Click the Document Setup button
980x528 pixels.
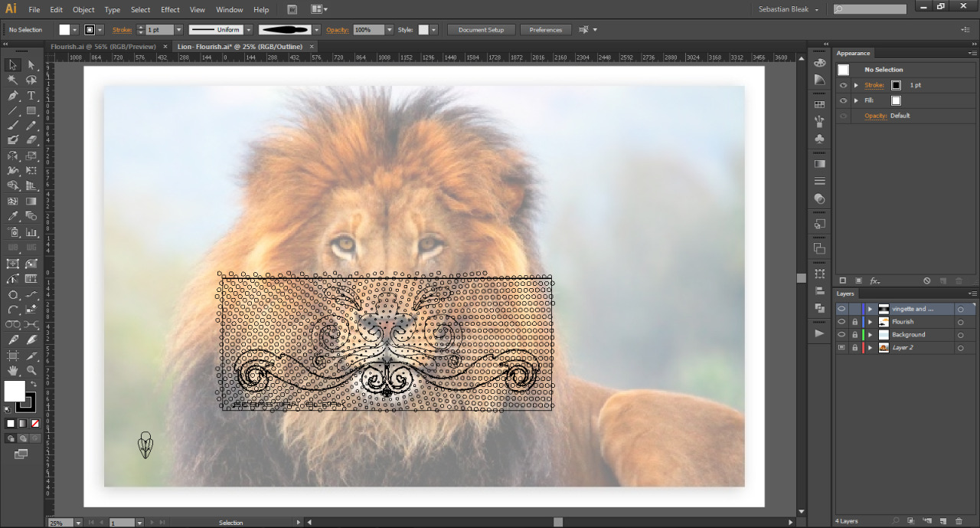[x=481, y=30]
